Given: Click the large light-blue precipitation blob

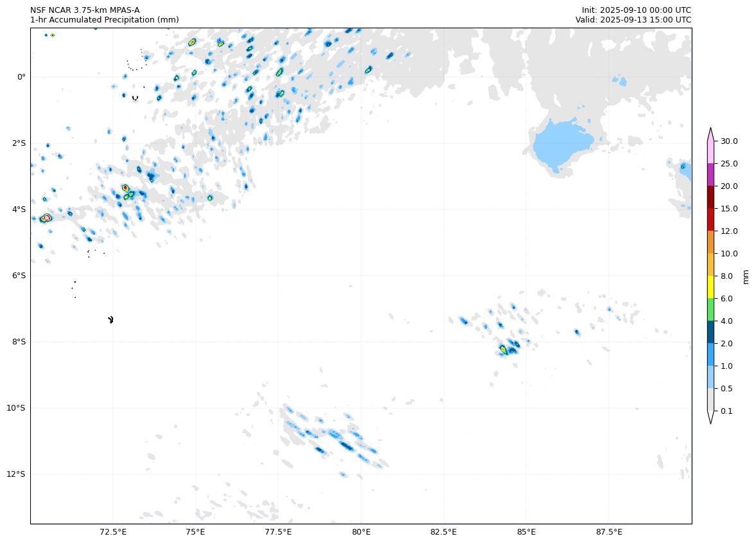Looking at the screenshot, I should [x=561, y=145].
